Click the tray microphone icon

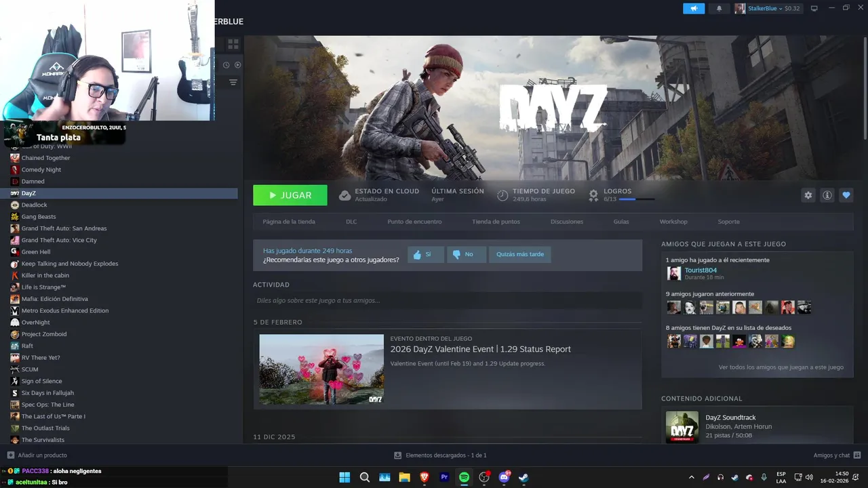click(x=764, y=477)
